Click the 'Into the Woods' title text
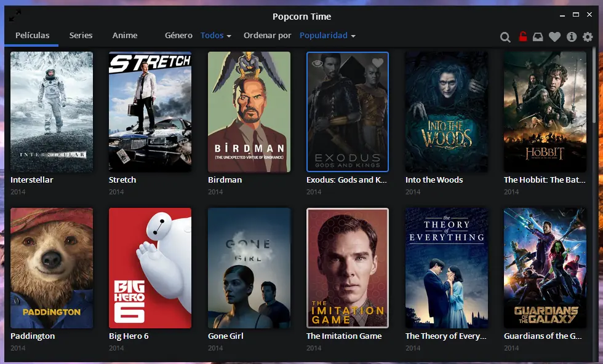The height and width of the screenshot is (364, 603). pyautogui.click(x=434, y=180)
